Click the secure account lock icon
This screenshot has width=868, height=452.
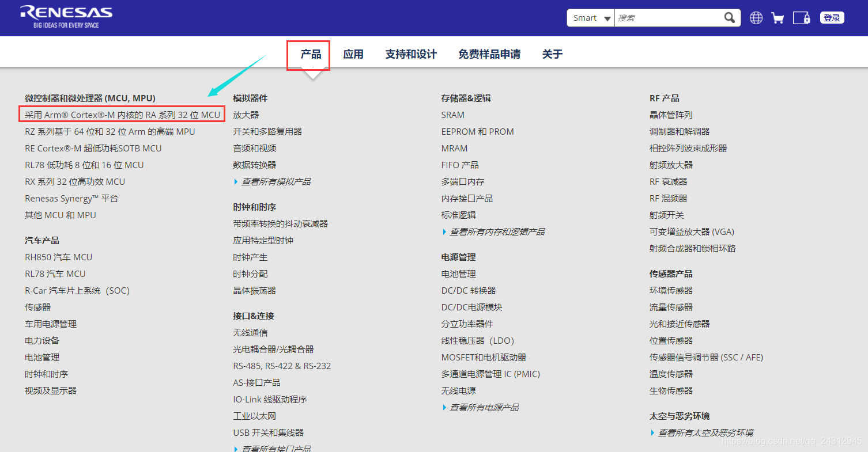(x=802, y=17)
